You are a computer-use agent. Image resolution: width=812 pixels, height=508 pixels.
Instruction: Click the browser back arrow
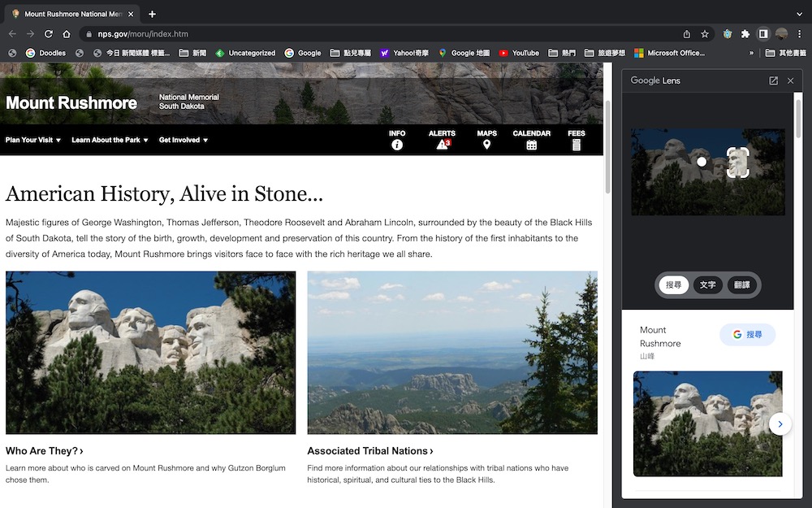[x=12, y=33]
